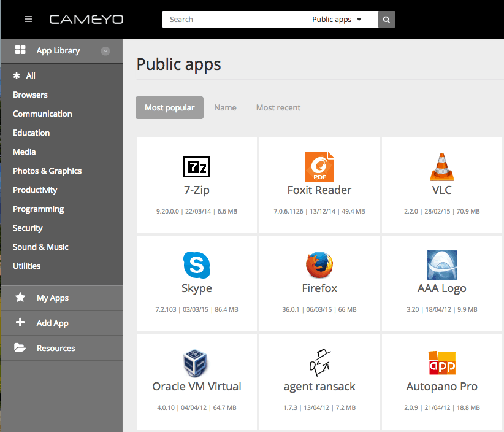Screen dimensions: 504x432
Task: Click AAA Logo details '3.20 | 18/04/12 | 9.9 MB'
Action: (442, 309)
